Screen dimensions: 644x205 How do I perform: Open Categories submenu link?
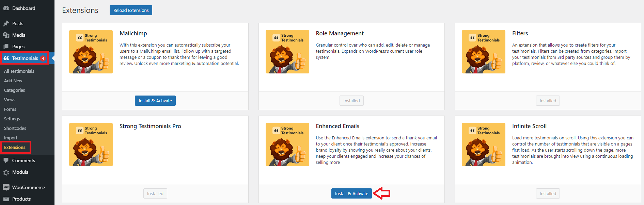[14, 90]
